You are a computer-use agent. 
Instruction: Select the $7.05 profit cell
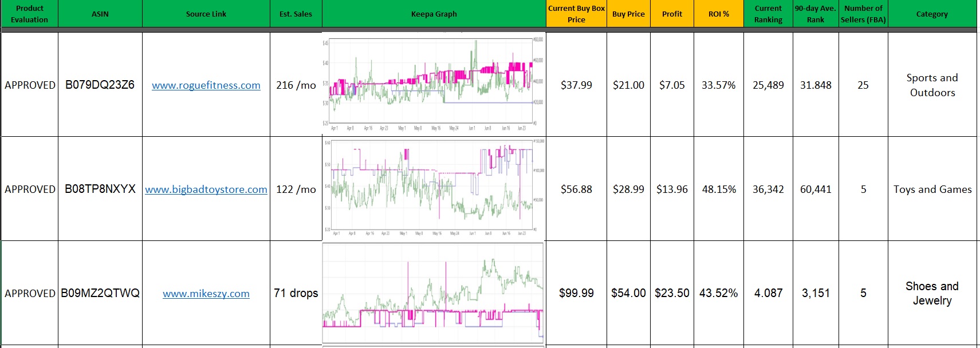pos(672,85)
